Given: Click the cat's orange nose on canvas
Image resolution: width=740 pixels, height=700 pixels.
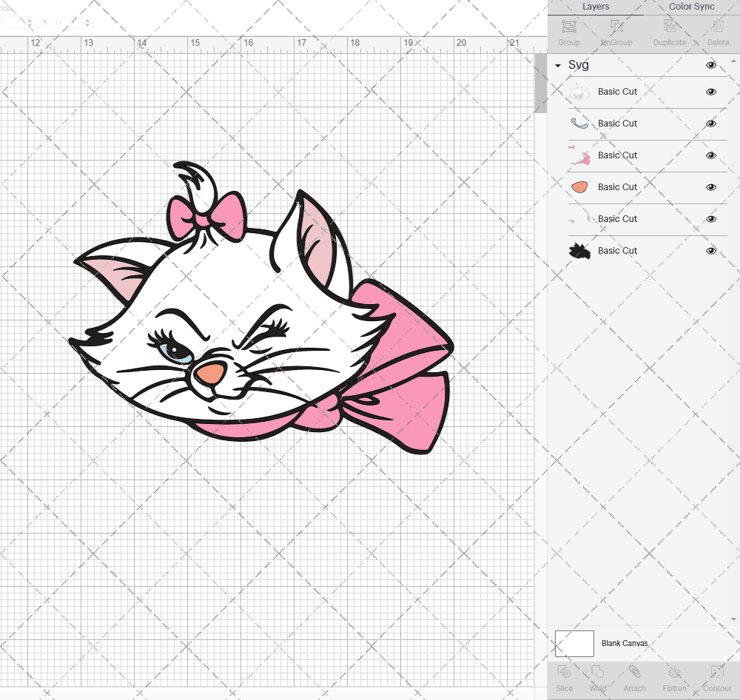Looking at the screenshot, I should pos(210,374).
